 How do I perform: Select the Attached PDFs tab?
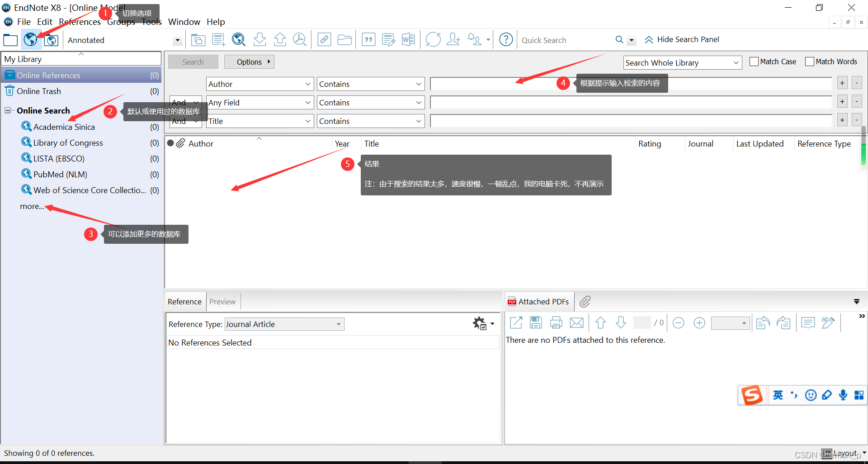538,302
